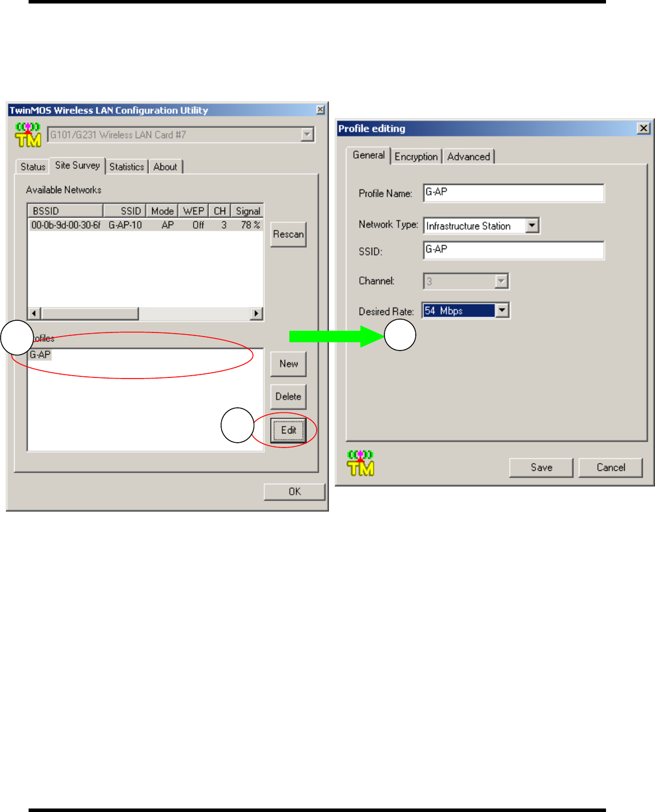Open the Statistics tab
Screen dimensions: 655x812
[127, 167]
